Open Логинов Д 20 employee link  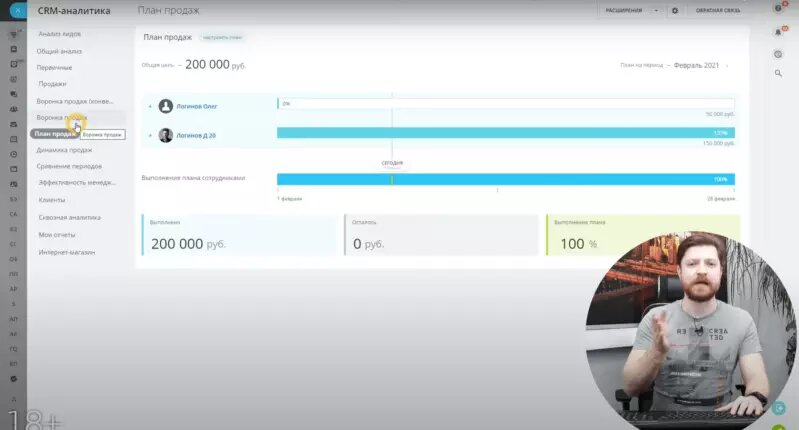pyautogui.click(x=196, y=136)
